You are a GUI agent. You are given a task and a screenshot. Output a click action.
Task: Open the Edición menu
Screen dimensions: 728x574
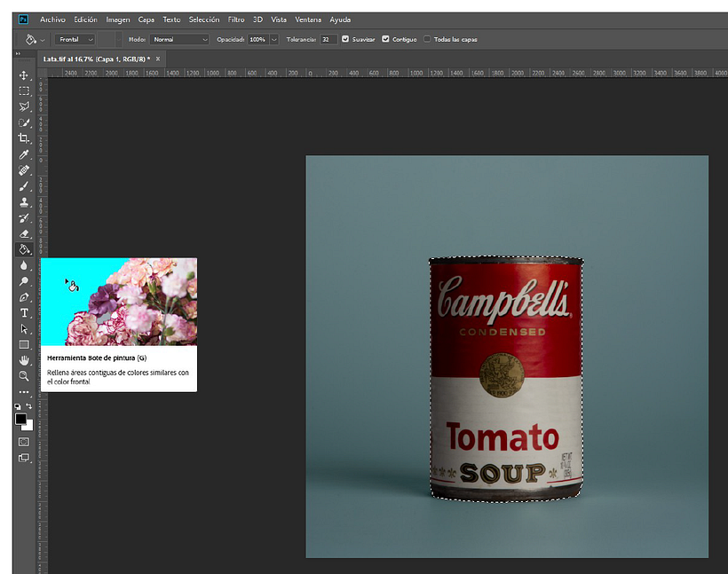click(x=86, y=20)
